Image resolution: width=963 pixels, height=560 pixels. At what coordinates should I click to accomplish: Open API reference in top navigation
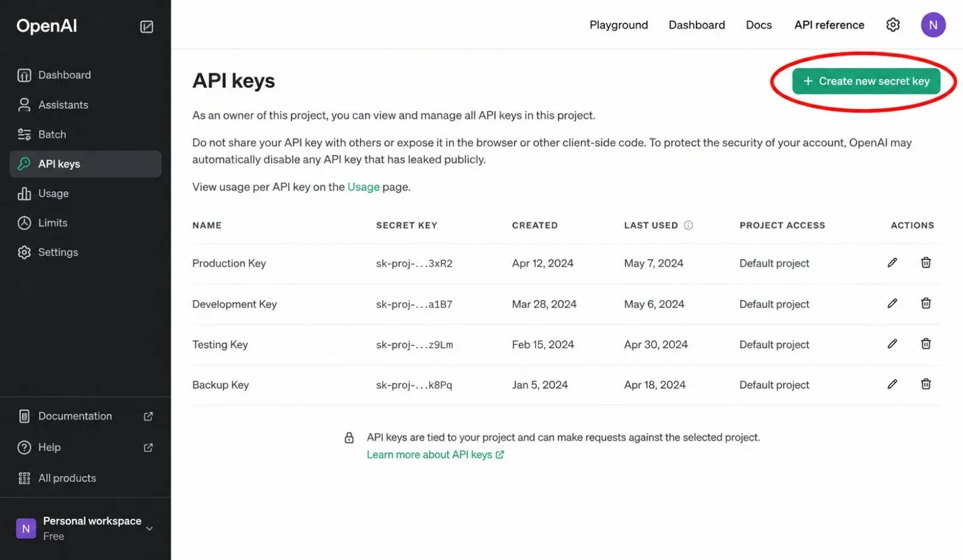pyautogui.click(x=829, y=25)
